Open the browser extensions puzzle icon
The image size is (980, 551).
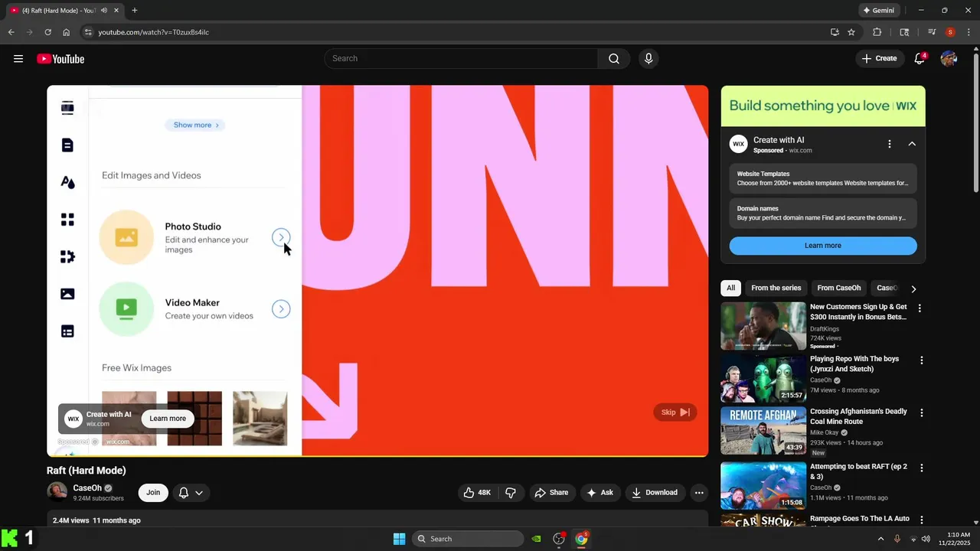877,32
